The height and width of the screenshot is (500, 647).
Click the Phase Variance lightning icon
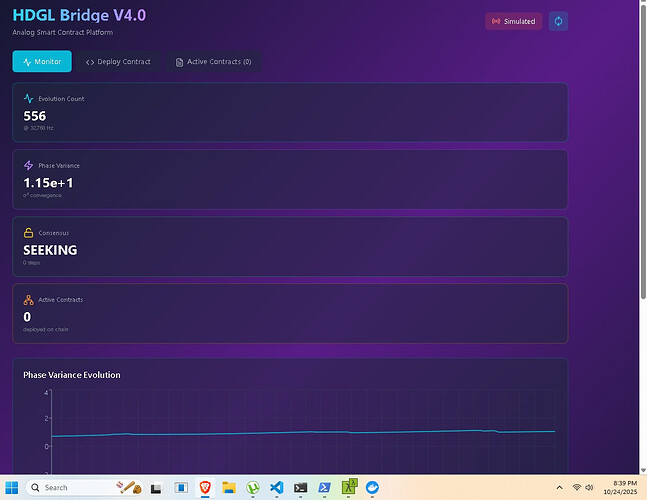click(x=29, y=165)
